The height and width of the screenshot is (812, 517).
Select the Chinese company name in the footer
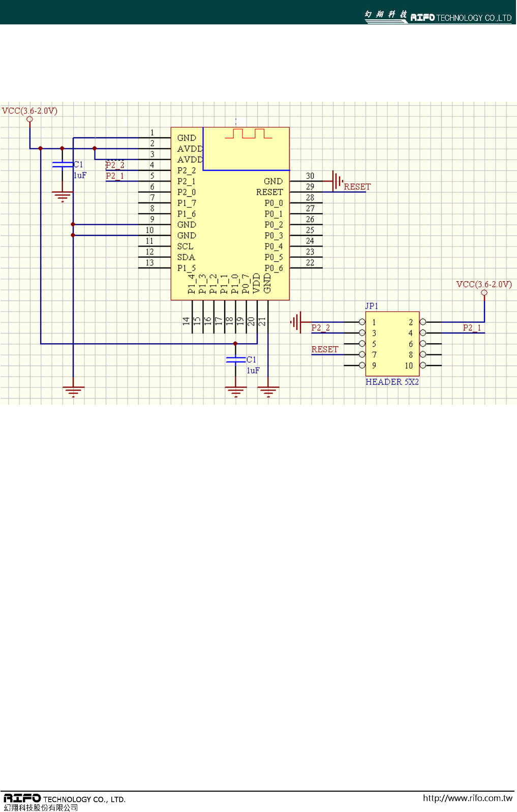[41, 807]
